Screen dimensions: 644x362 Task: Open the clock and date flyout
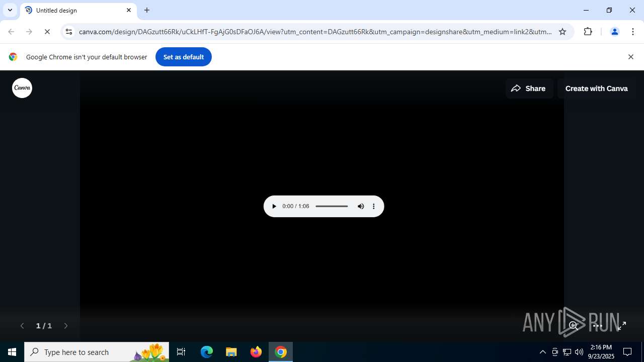(x=601, y=352)
